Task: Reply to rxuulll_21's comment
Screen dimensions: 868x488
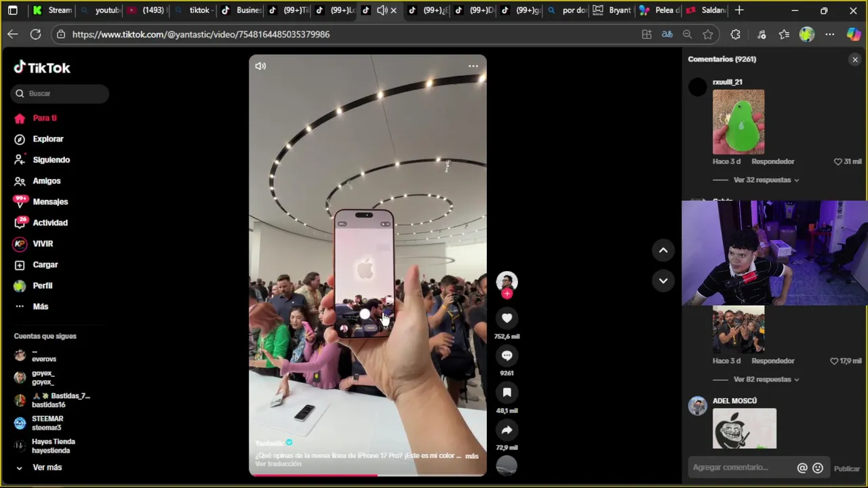Action: pyautogui.click(x=772, y=161)
